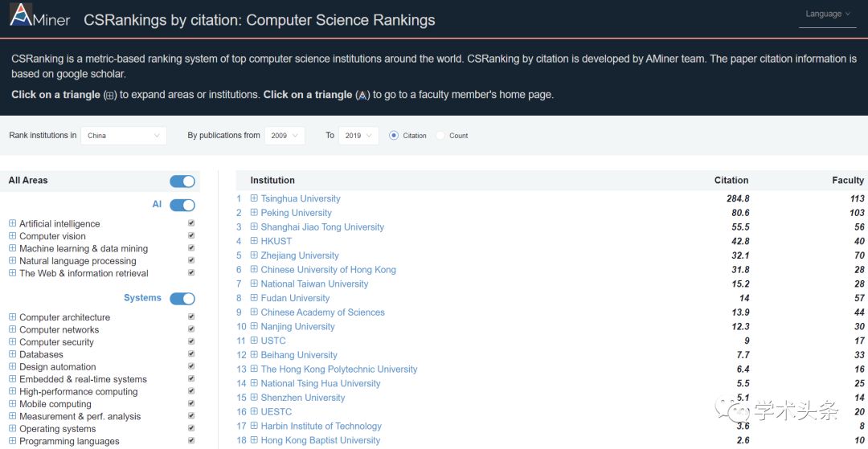The height and width of the screenshot is (449, 868).
Task: Expand the Nanjing University plus icon
Action: (x=254, y=326)
